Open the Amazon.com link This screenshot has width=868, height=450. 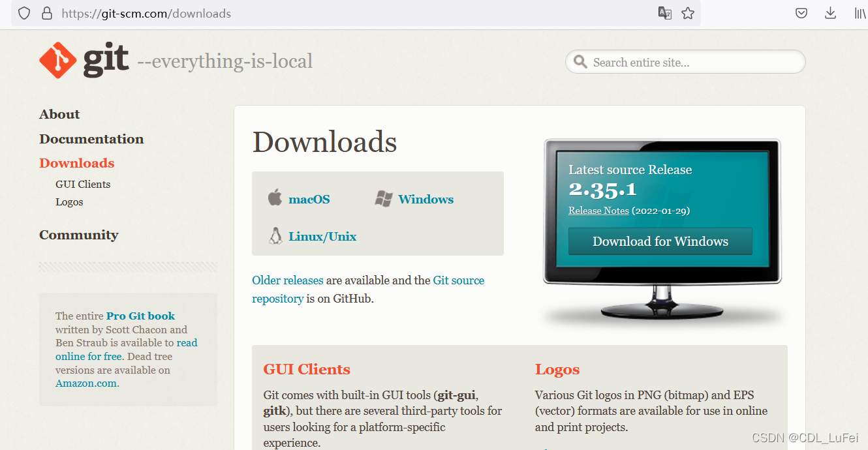pyautogui.click(x=87, y=383)
